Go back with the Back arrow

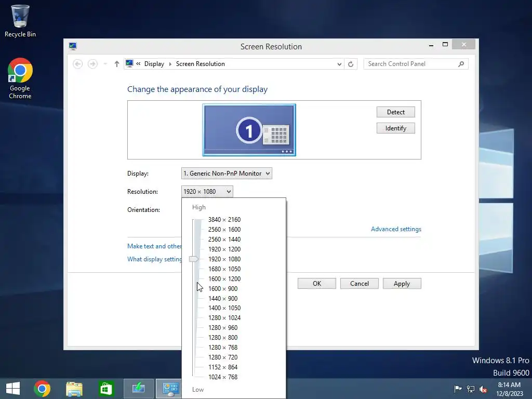point(78,64)
